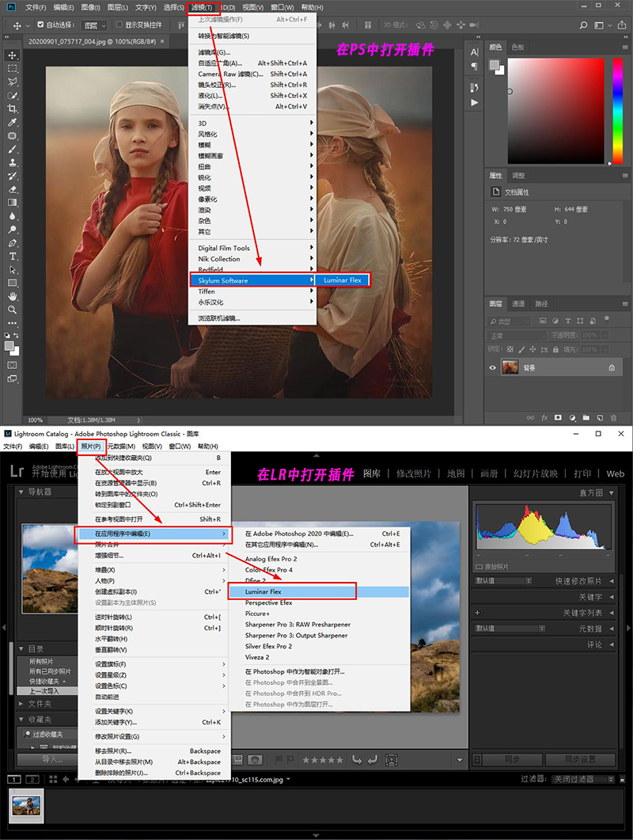This screenshot has width=633, height=840.
Task: Open the filter off dropdown in Lightroom
Action: [583, 779]
